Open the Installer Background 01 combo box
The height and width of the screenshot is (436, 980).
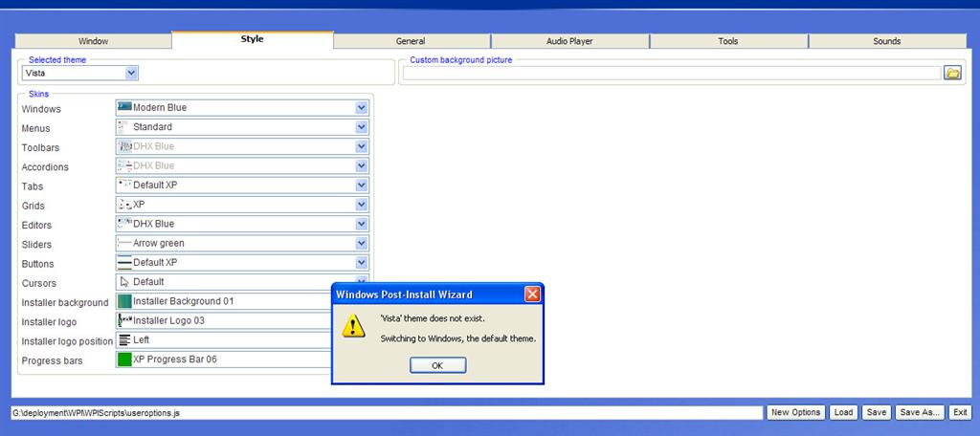click(x=225, y=301)
